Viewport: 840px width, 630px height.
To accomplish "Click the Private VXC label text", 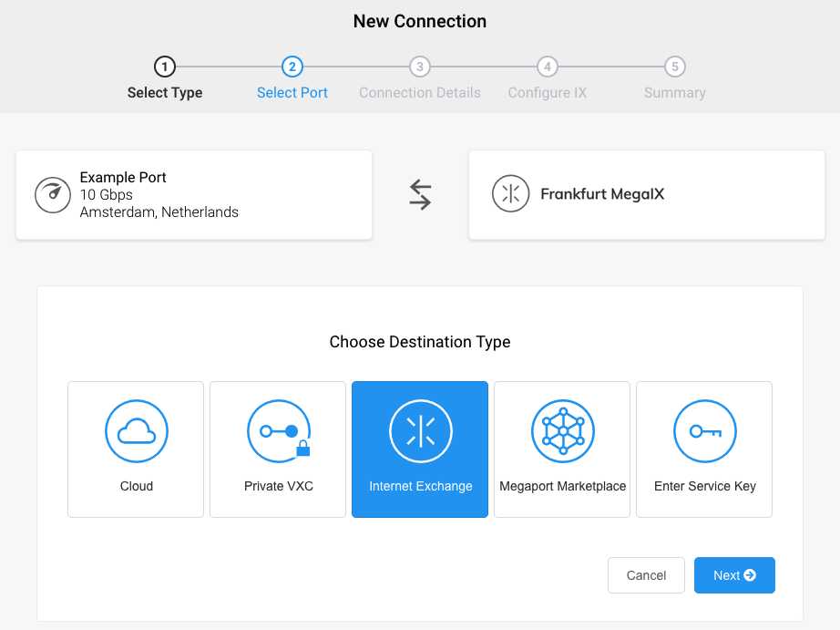I will 279,486.
